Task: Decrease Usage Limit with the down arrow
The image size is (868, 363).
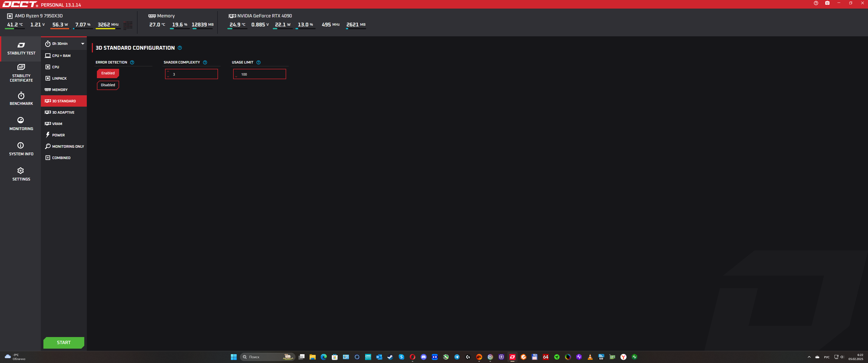Action: point(236,77)
